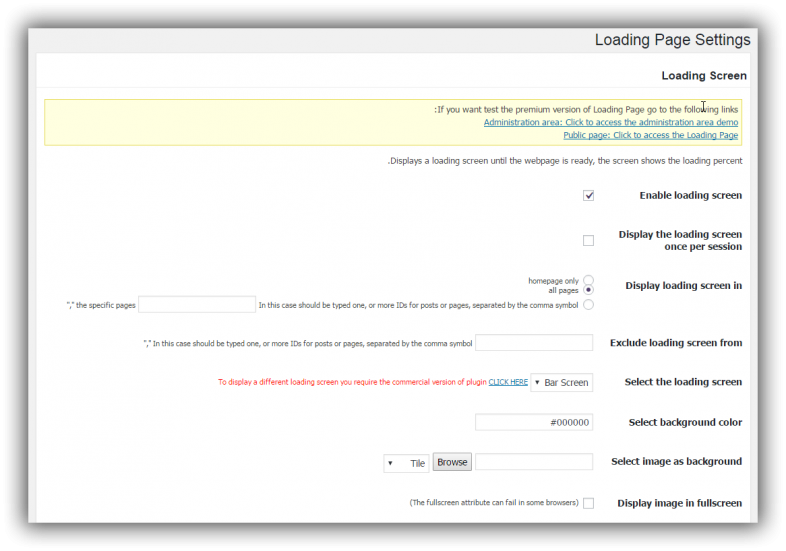Open the Public page Loading Page link

(x=650, y=135)
